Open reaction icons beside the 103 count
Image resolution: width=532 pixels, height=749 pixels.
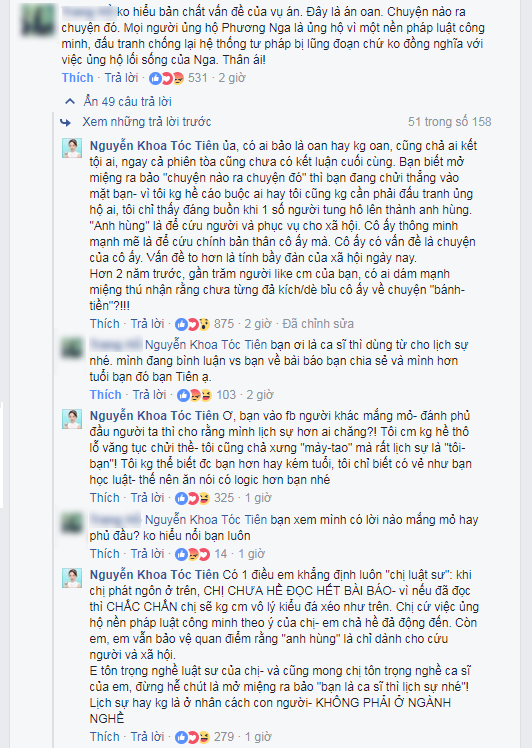(195, 395)
